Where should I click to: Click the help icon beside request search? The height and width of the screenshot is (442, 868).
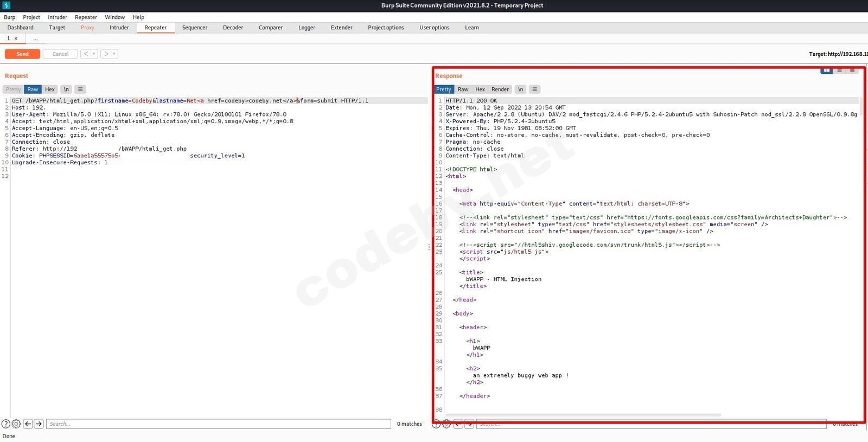tap(6, 424)
